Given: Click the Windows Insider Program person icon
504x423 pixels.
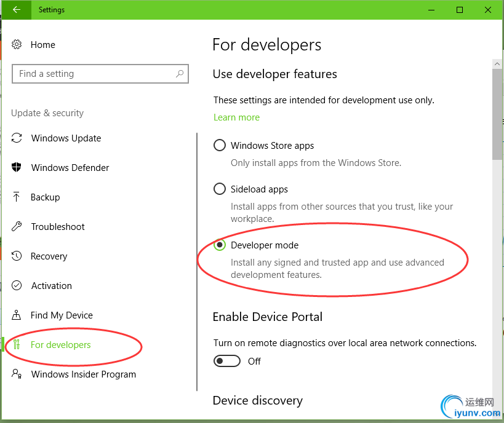Looking at the screenshot, I should 17,374.
